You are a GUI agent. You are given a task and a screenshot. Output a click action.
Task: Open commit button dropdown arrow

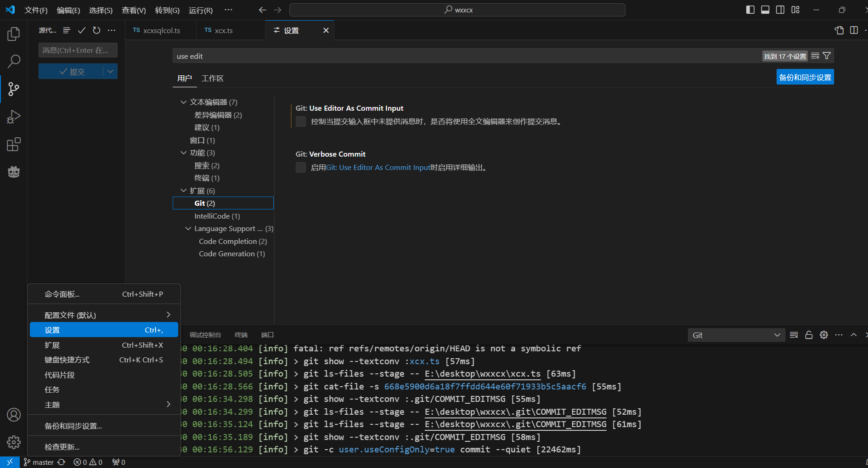pyautogui.click(x=110, y=71)
